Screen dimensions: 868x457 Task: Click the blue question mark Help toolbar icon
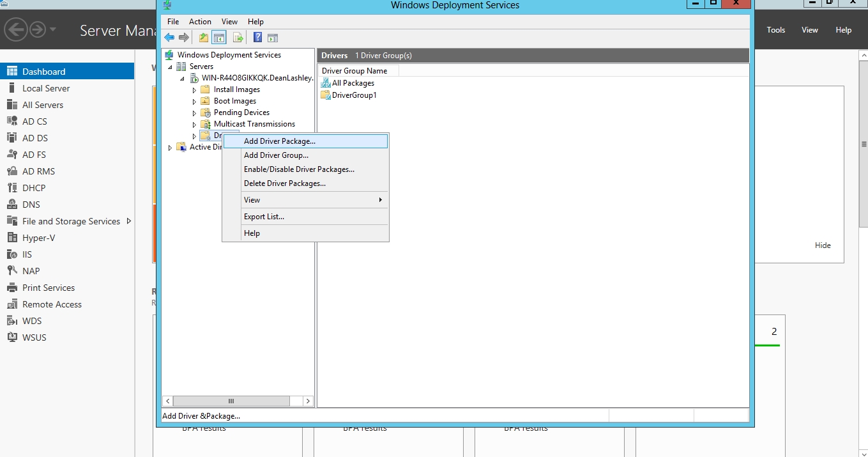(x=258, y=38)
